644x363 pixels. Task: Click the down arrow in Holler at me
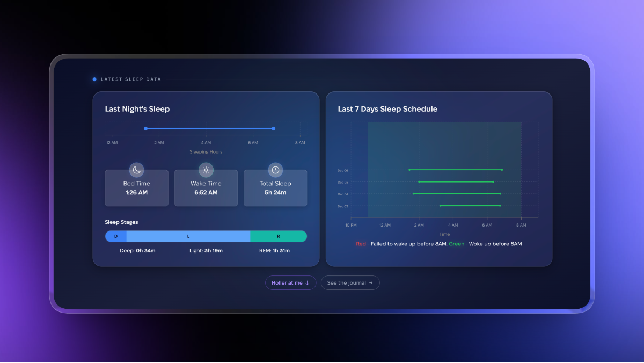[x=308, y=283]
